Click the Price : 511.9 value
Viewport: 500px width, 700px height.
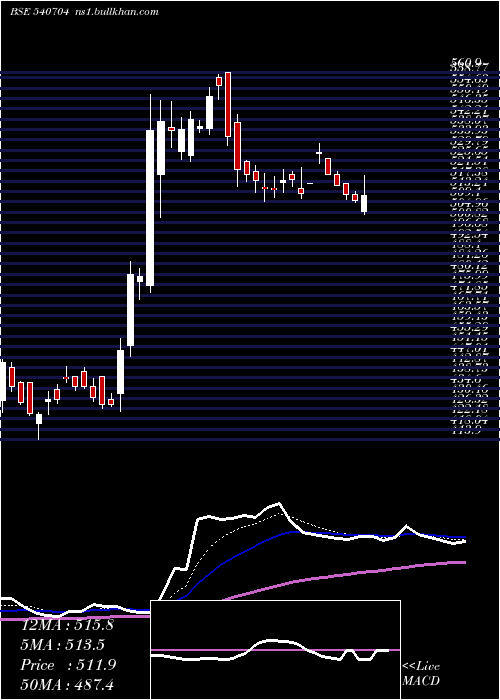click(68, 665)
